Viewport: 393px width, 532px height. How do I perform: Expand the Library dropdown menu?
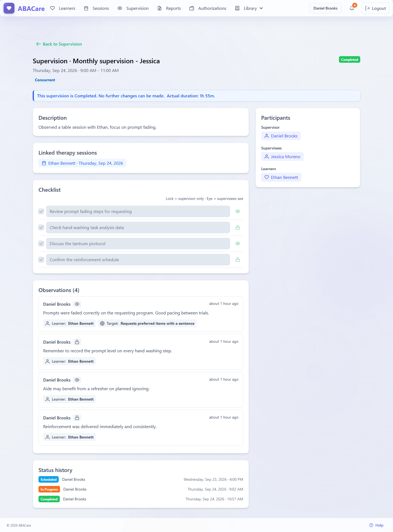[249, 8]
